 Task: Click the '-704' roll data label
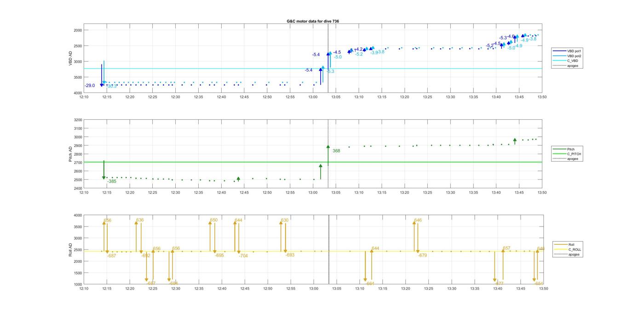pos(243,256)
